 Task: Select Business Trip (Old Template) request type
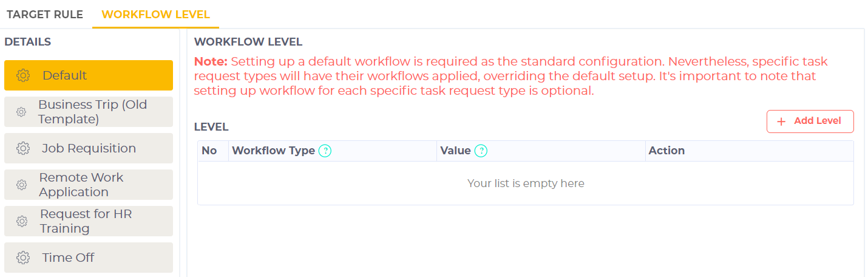89,112
